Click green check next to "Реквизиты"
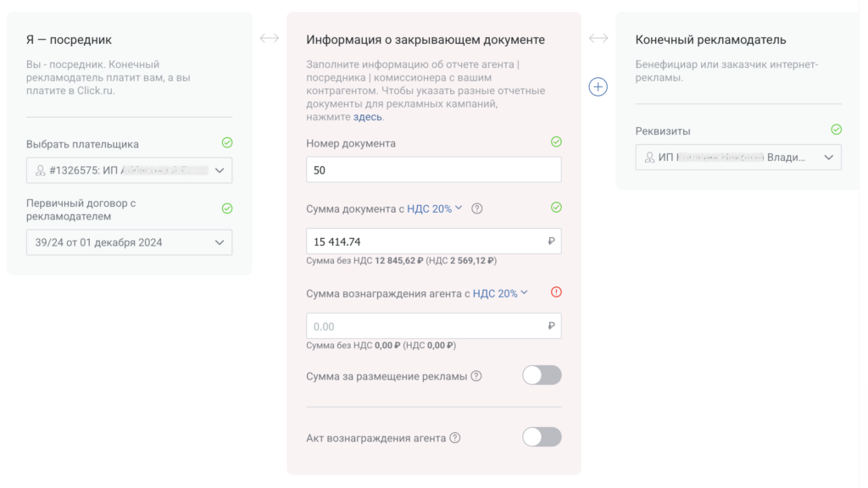868x488 pixels. click(837, 130)
